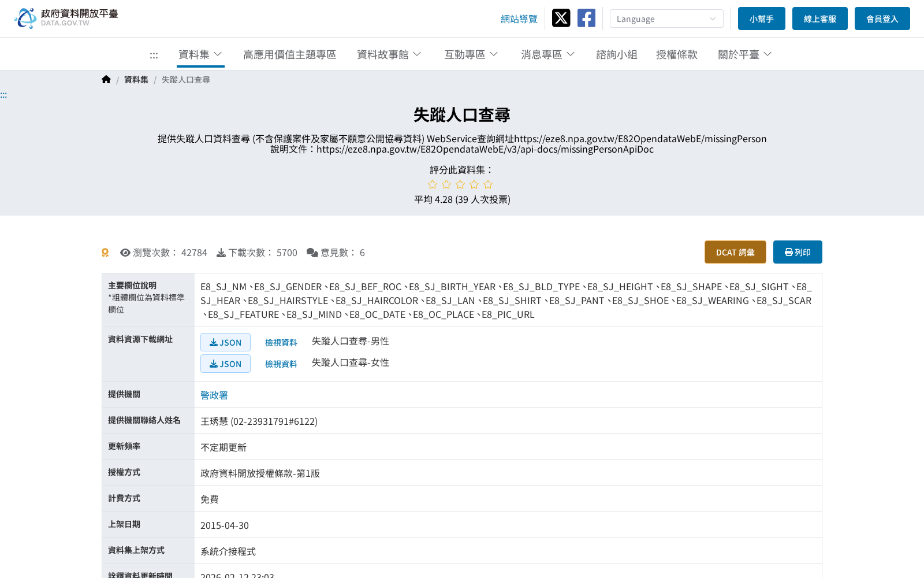Image resolution: width=924 pixels, height=578 pixels.
Task: Expand the 互動專區 menu
Action: (471, 54)
